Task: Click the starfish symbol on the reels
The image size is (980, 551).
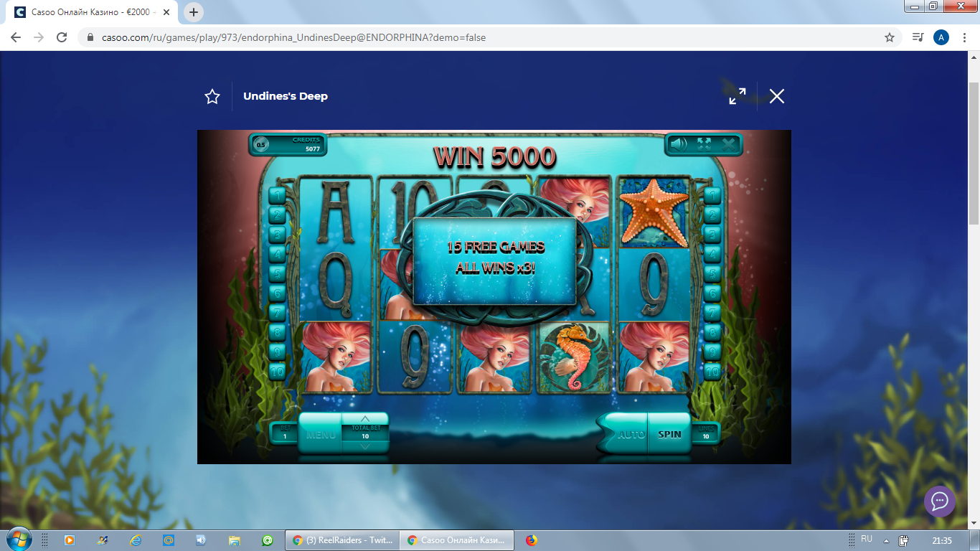Action: point(654,212)
